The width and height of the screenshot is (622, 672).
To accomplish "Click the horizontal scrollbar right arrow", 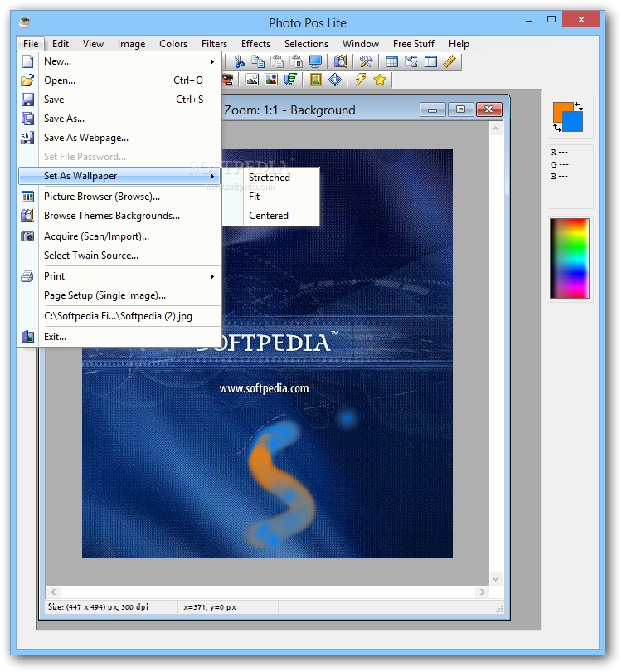I will pyautogui.click(x=483, y=592).
